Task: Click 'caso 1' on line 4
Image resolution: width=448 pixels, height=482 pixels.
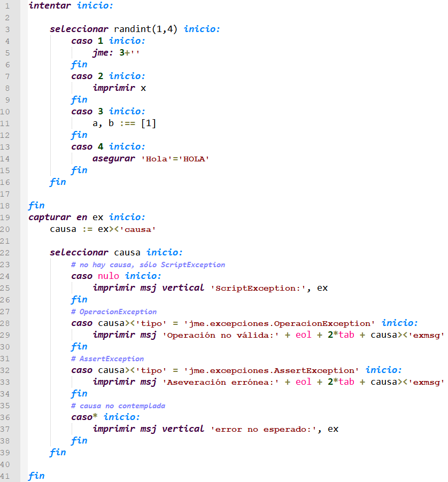Action: [87, 41]
